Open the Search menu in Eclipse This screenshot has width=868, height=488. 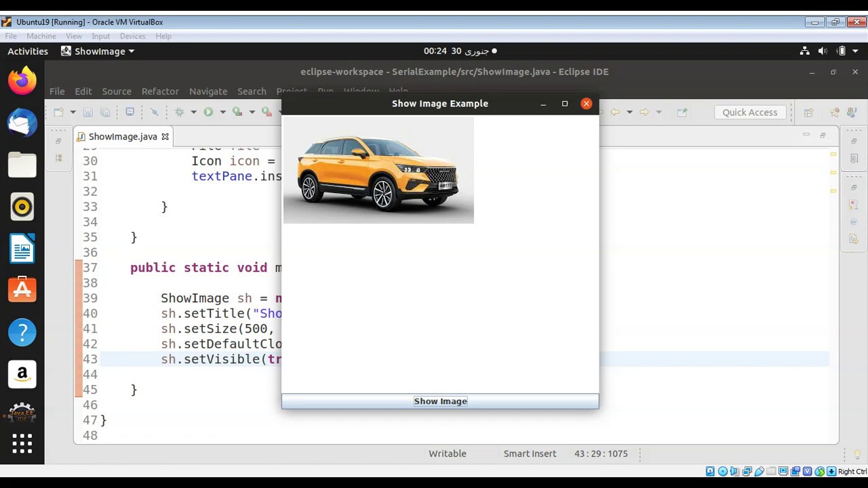tap(252, 91)
